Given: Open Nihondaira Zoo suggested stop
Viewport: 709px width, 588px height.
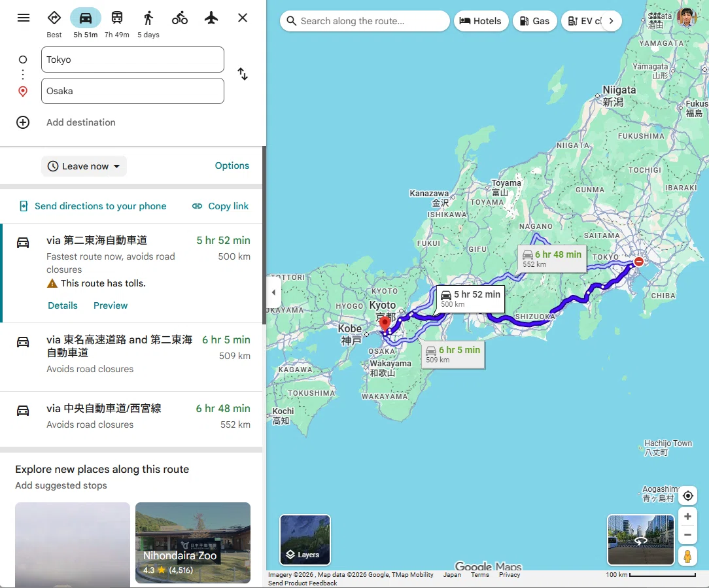Looking at the screenshot, I should point(193,543).
